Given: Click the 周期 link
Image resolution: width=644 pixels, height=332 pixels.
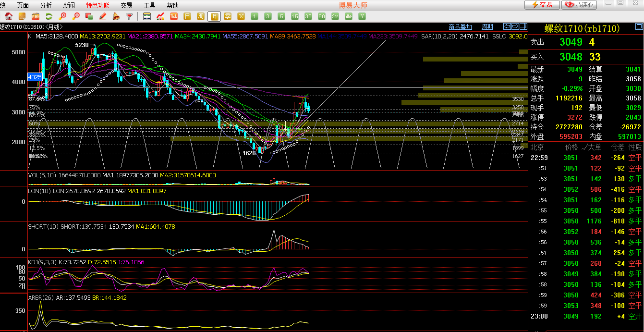Looking at the screenshot, I should pos(487,27).
